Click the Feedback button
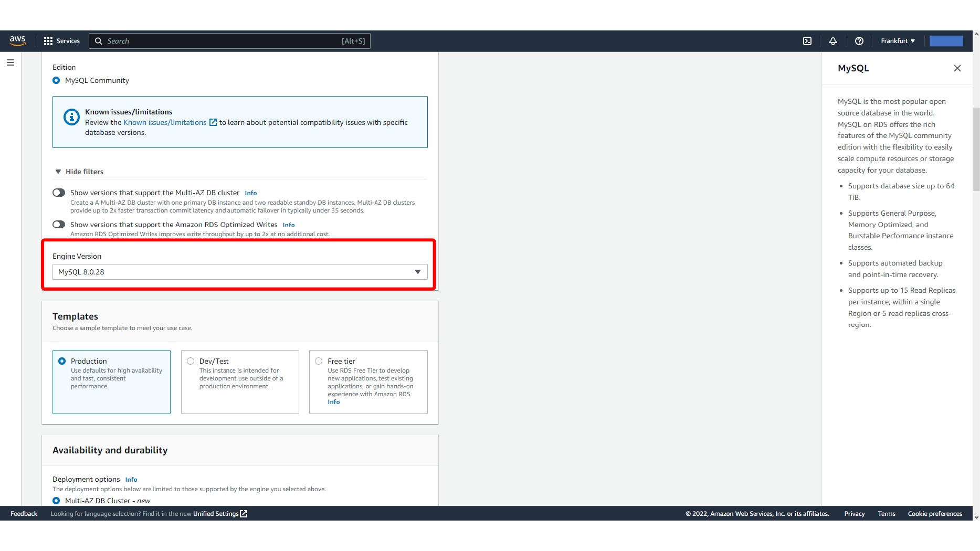 24,514
